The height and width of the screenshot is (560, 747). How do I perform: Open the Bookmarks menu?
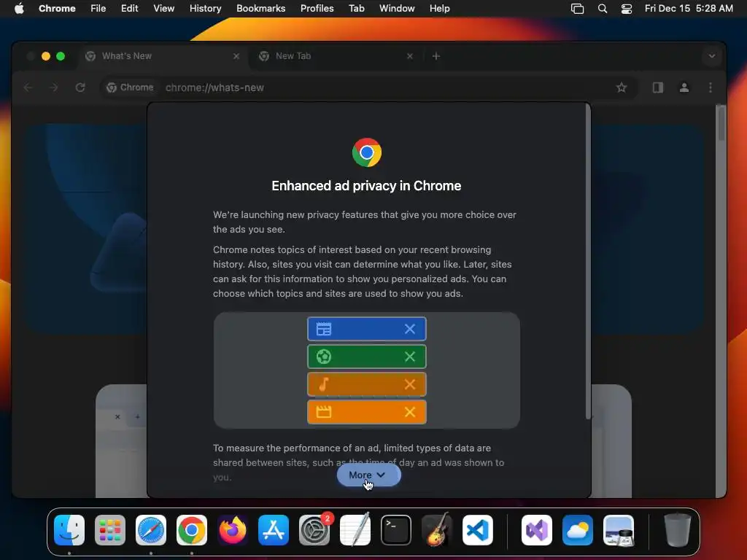261,9
